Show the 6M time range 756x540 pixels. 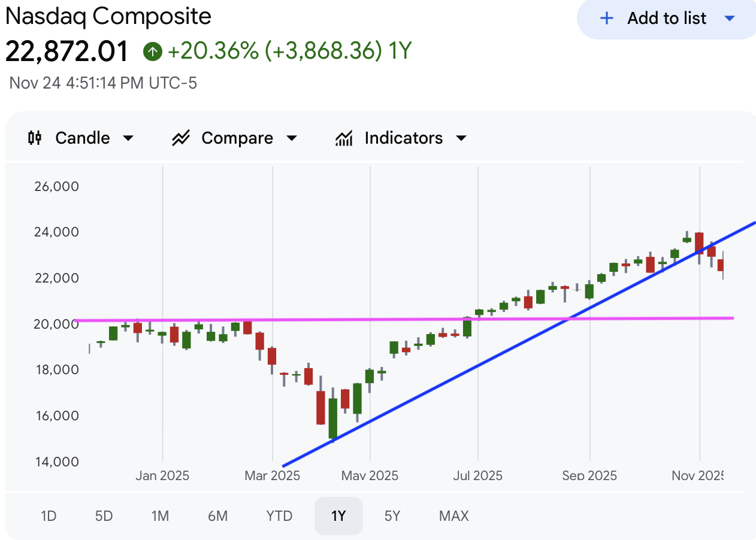[217, 516]
